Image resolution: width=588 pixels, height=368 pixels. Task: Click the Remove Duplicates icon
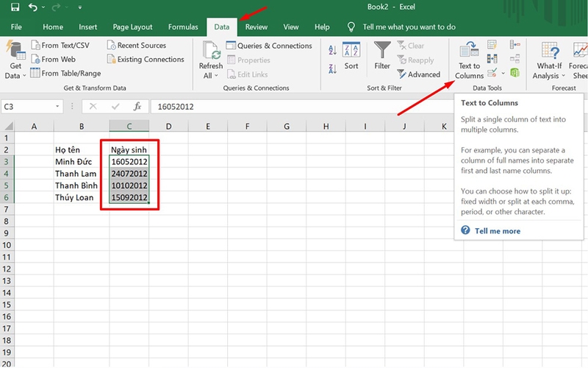[492, 59]
